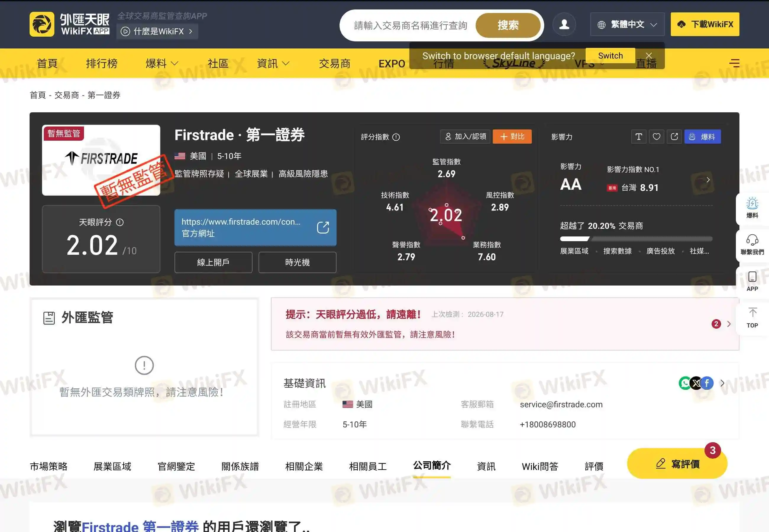The width and height of the screenshot is (769, 532).
Task: Click the service@firstrade.com email
Action: pos(561,404)
